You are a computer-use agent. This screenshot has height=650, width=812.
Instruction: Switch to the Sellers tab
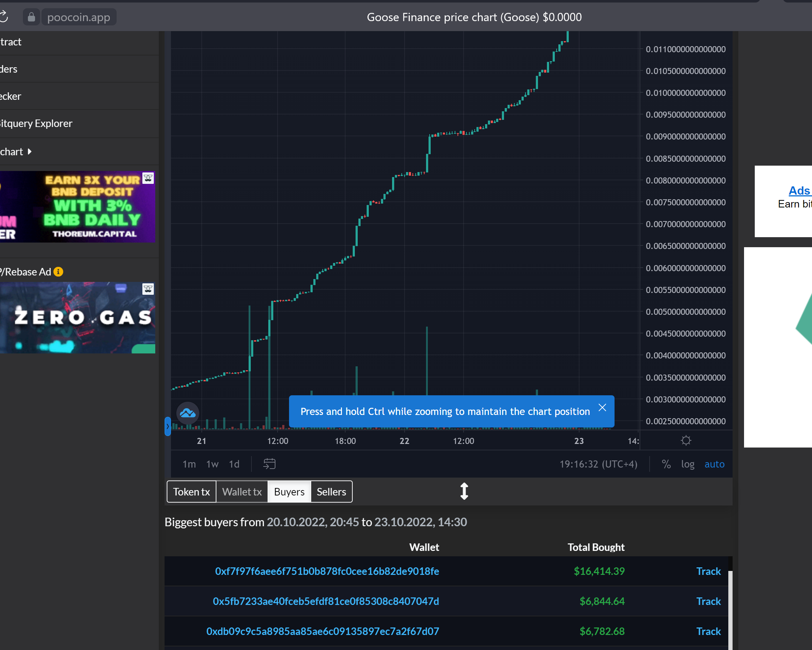click(331, 492)
